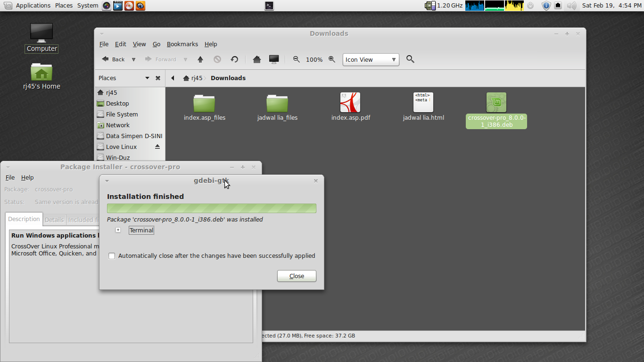This screenshot has height=362, width=644.
Task: Select Win-Duz in Places sidebar
Action: 130,157
